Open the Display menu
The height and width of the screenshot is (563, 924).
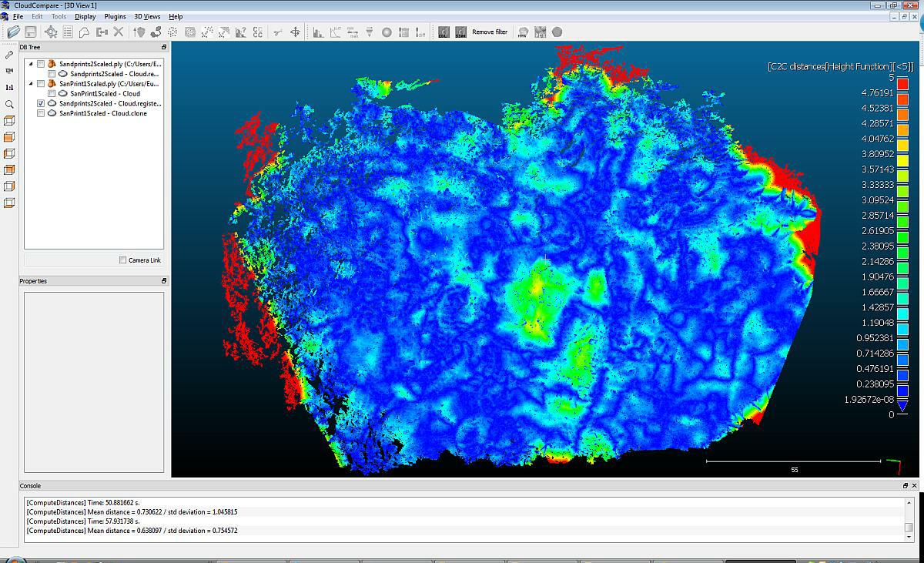tap(85, 16)
